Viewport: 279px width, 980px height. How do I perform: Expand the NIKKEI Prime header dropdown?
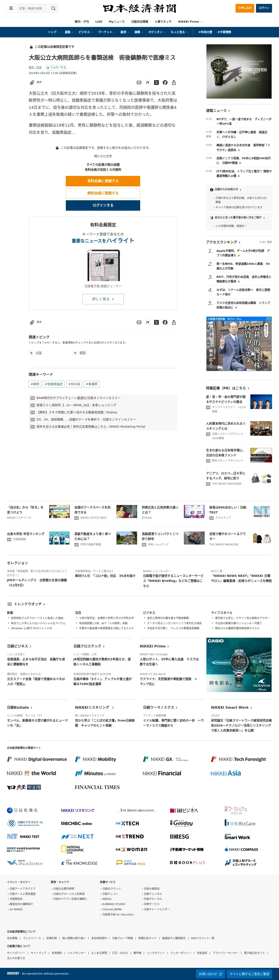click(x=190, y=22)
